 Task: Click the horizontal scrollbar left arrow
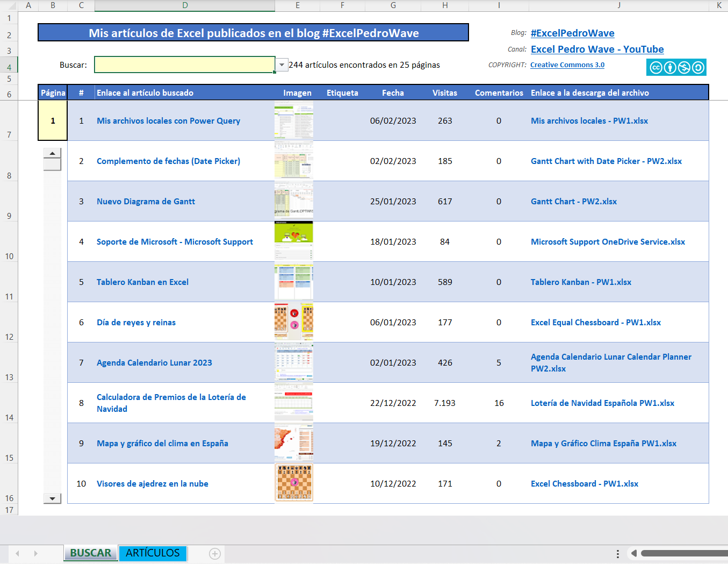pyautogui.click(x=634, y=553)
